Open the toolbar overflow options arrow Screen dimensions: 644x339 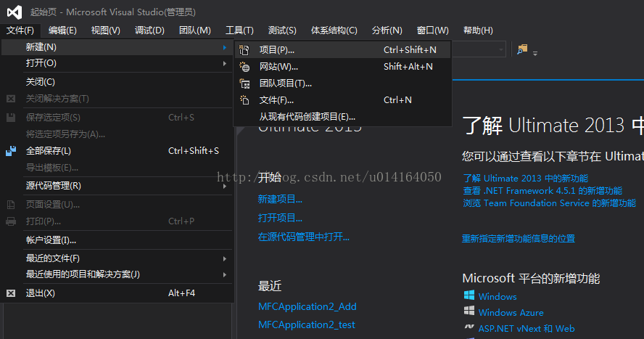point(535,53)
